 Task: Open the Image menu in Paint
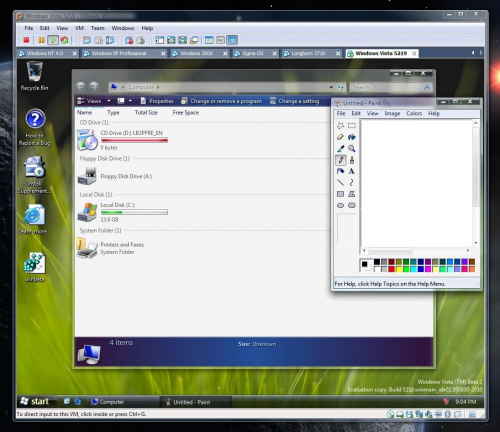(392, 114)
